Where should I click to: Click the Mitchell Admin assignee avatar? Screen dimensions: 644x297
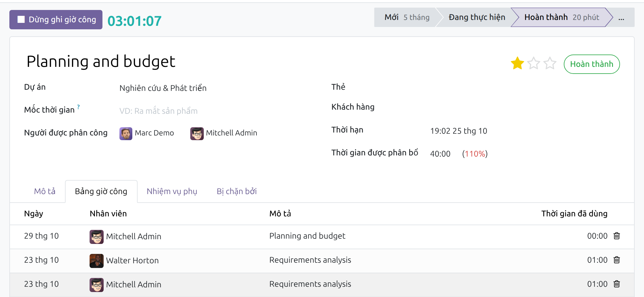click(x=197, y=134)
